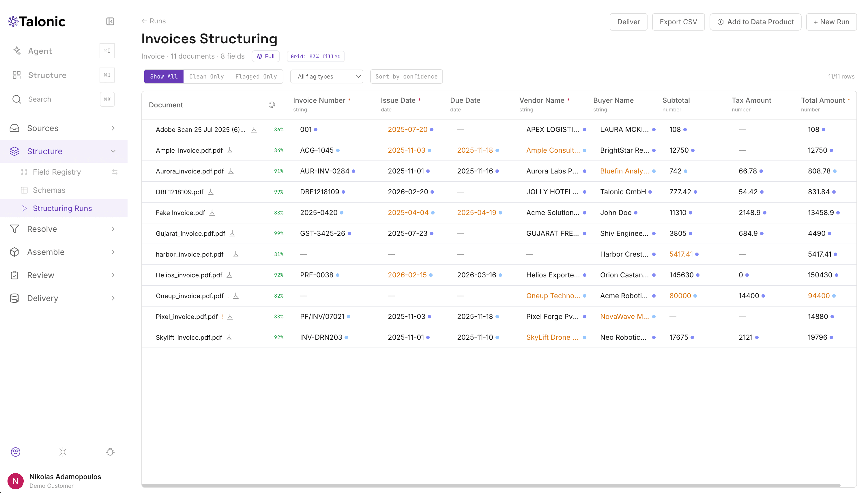Open the All flag types dropdown

pyautogui.click(x=327, y=76)
